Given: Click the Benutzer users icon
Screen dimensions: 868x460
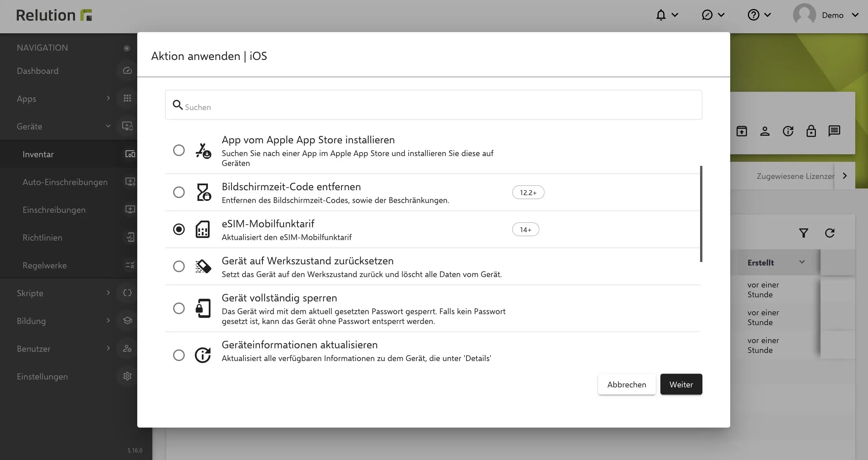Looking at the screenshot, I should pyautogui.click(x=127, y=349).
